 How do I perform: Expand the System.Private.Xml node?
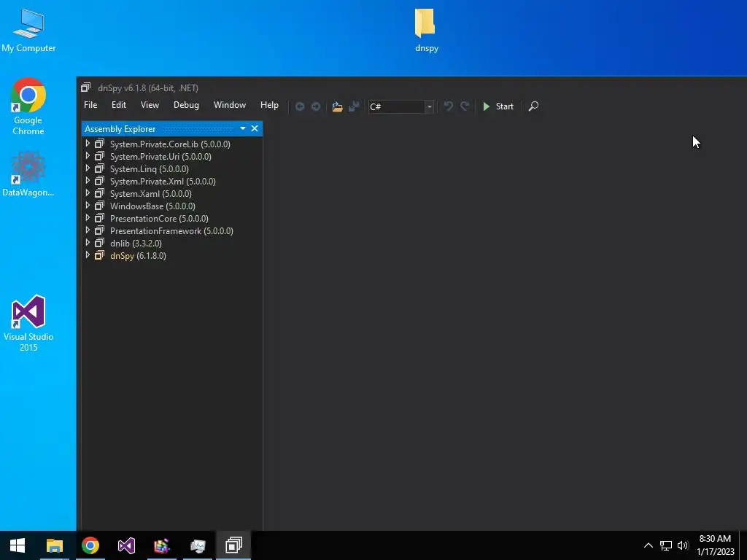tap(88, 181)
